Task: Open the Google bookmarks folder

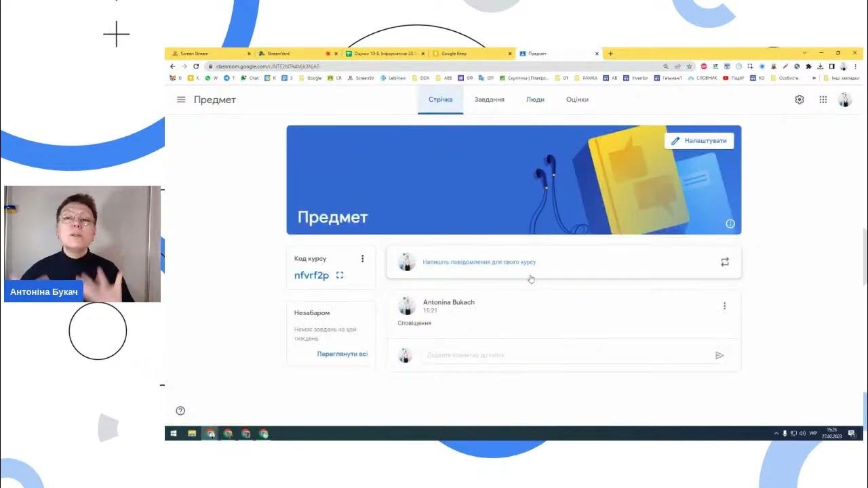Action: pyautogui.click(x=310, y=78)
